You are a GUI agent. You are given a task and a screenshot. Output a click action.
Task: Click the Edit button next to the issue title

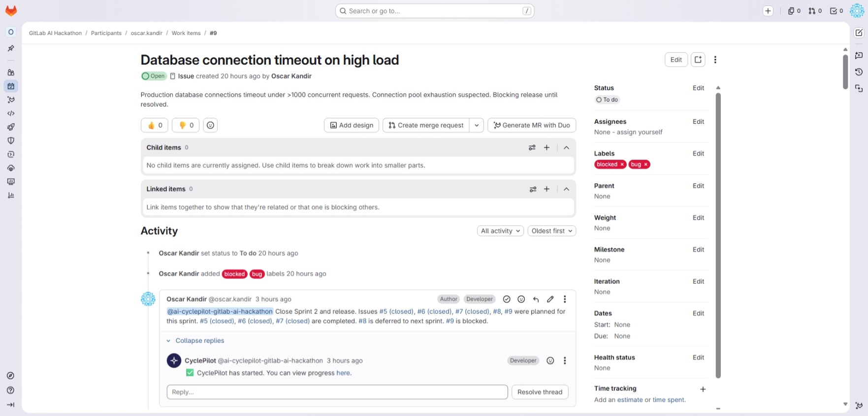(x=676, y=60)
